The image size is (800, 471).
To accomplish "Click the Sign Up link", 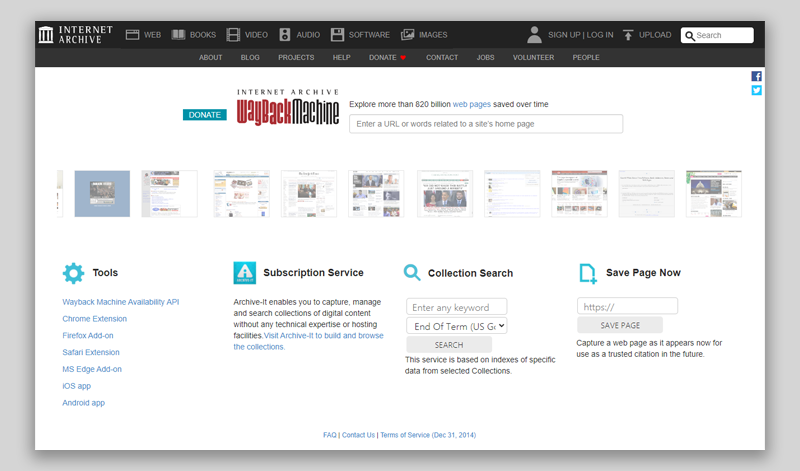I will tap(564, 35).
